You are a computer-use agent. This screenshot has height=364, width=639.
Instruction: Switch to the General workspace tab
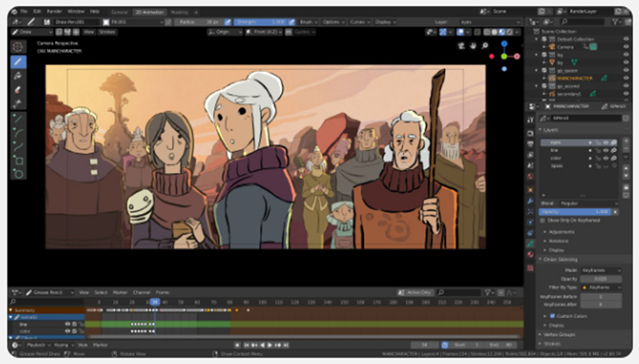coord(119,12)
